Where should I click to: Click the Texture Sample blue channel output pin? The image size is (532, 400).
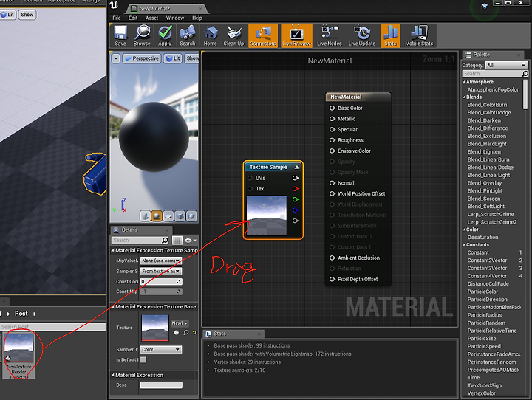coord(295,210)
